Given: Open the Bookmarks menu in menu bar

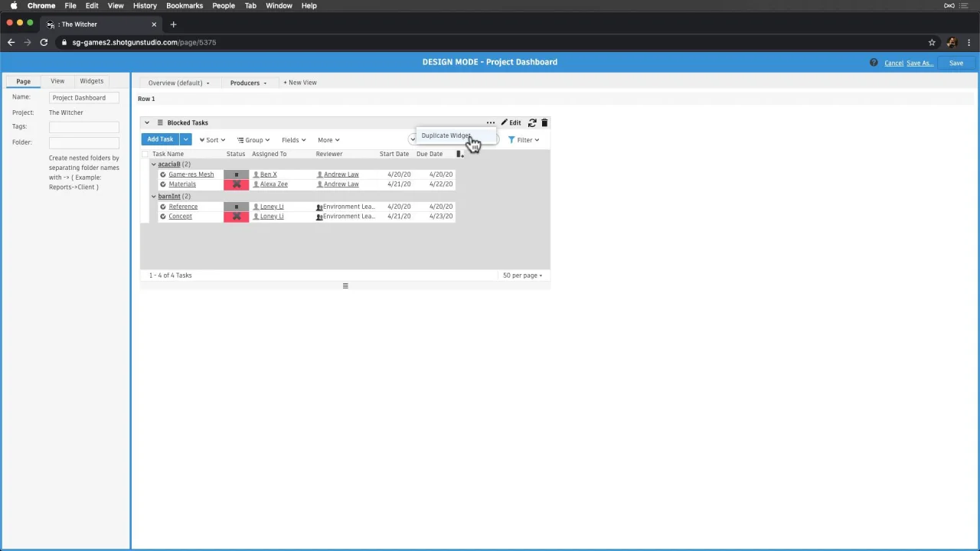Looking at the screenshot, I should [185, 5].
